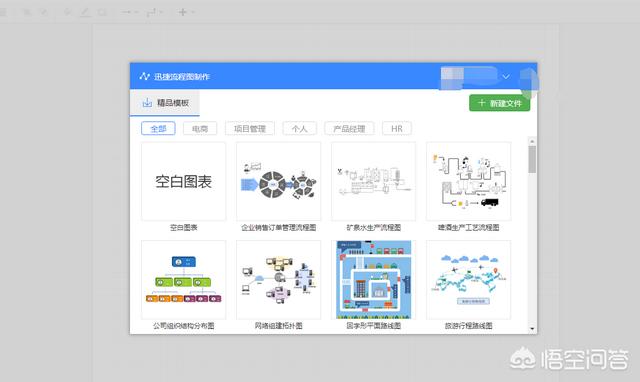Choose the 空白图表 blank template thumbnail
The image size is (640, 382).
point(184,182)
